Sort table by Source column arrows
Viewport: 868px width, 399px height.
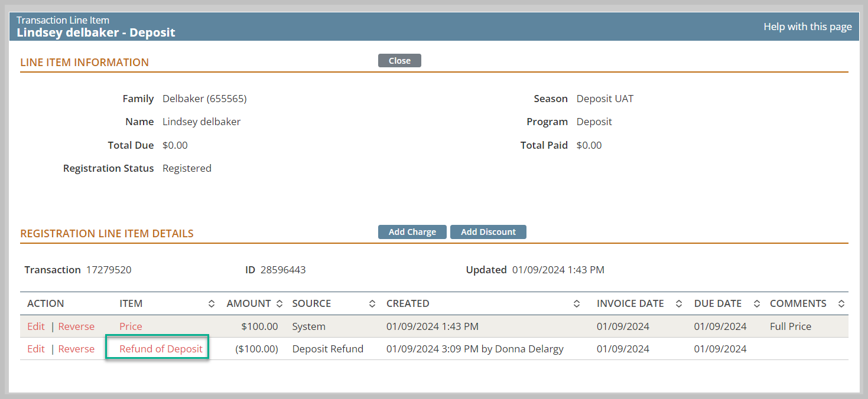click(372, 304)
